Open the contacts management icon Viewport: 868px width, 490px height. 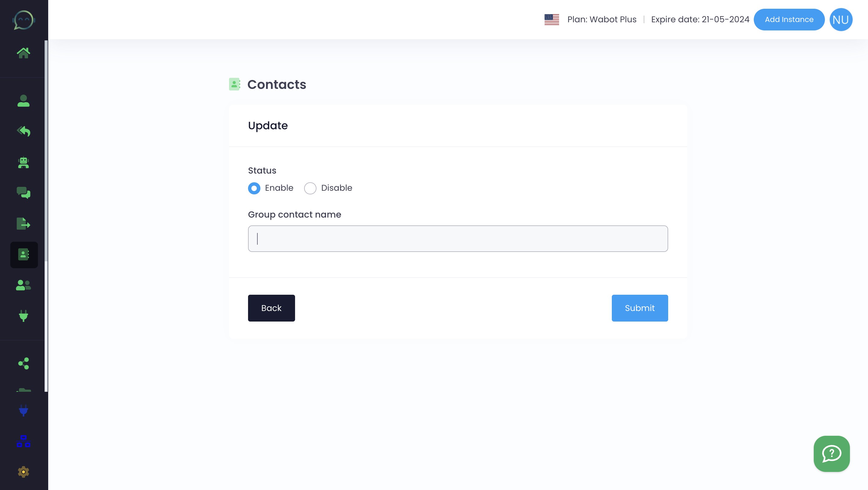(x=24, y=255)
